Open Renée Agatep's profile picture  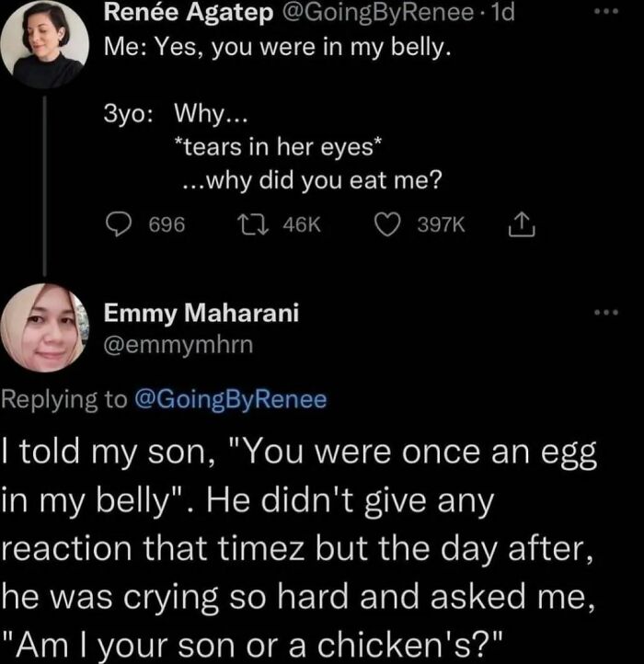pos(44,44)
